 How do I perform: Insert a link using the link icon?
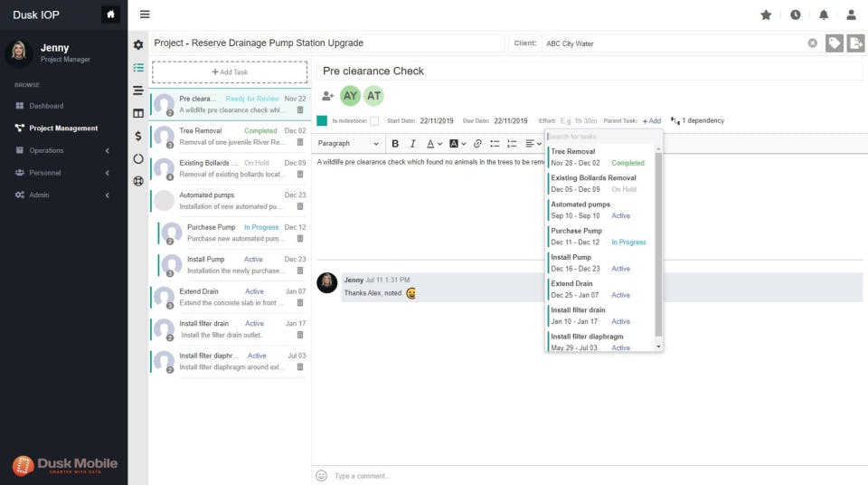477,144
